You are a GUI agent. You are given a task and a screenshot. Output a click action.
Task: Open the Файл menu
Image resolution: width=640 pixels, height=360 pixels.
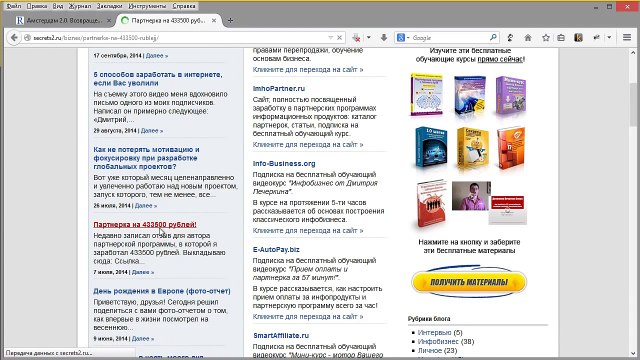pos(14,6)
